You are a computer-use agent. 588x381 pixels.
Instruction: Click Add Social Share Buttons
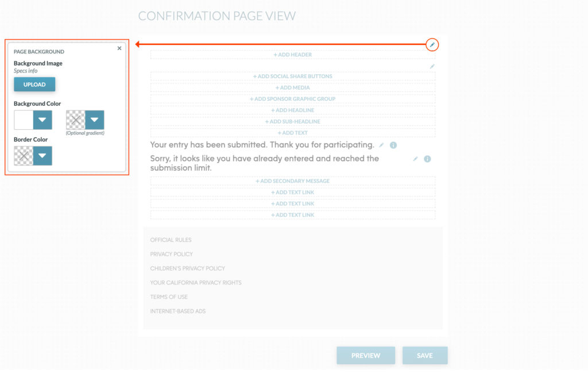click(293, 76)
